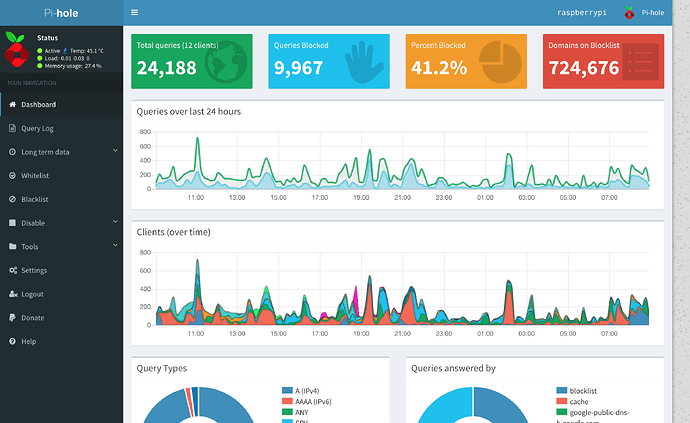Expand the Long term data submenu

(60, 152)
